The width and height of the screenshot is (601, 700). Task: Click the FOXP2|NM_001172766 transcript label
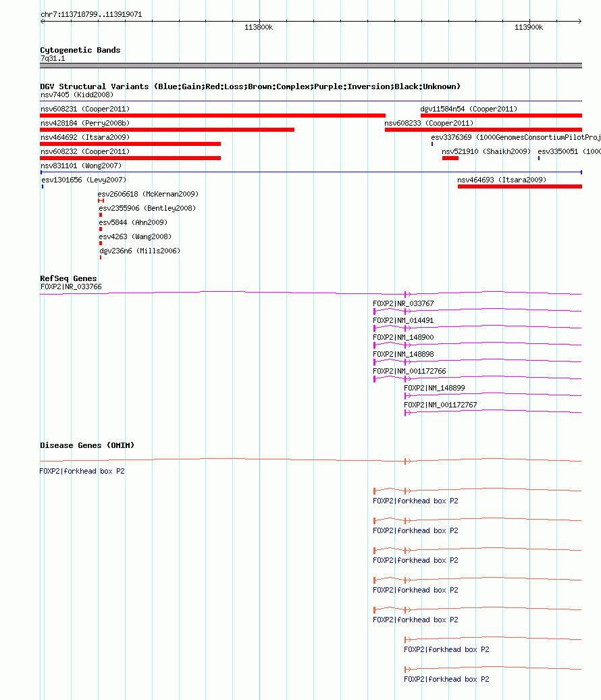pos(410,372)
